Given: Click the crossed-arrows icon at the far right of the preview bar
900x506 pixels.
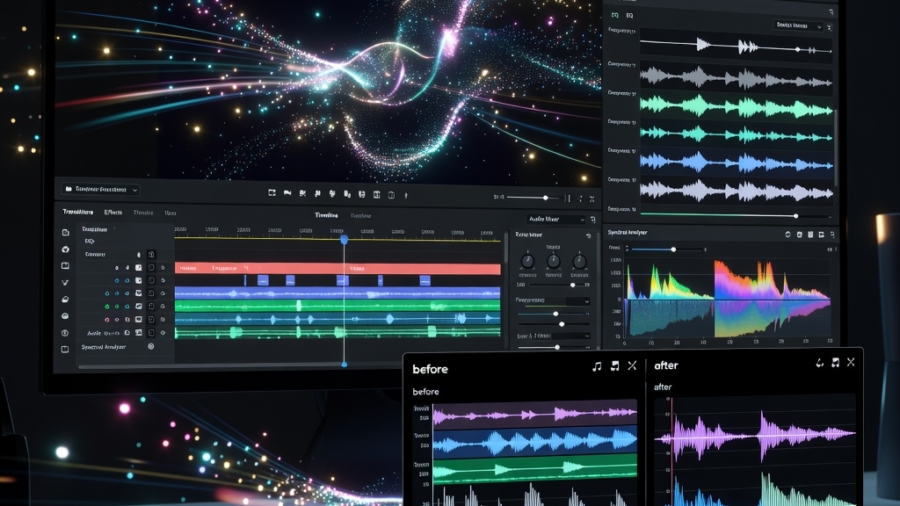Looking at the screenshot, I should click(x=592, y=199).
